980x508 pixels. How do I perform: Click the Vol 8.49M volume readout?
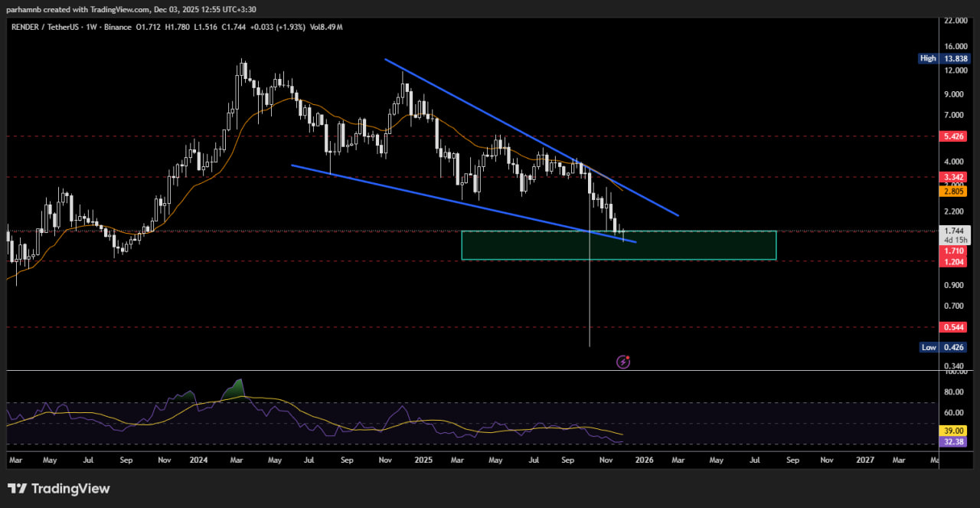coord(325,27)
